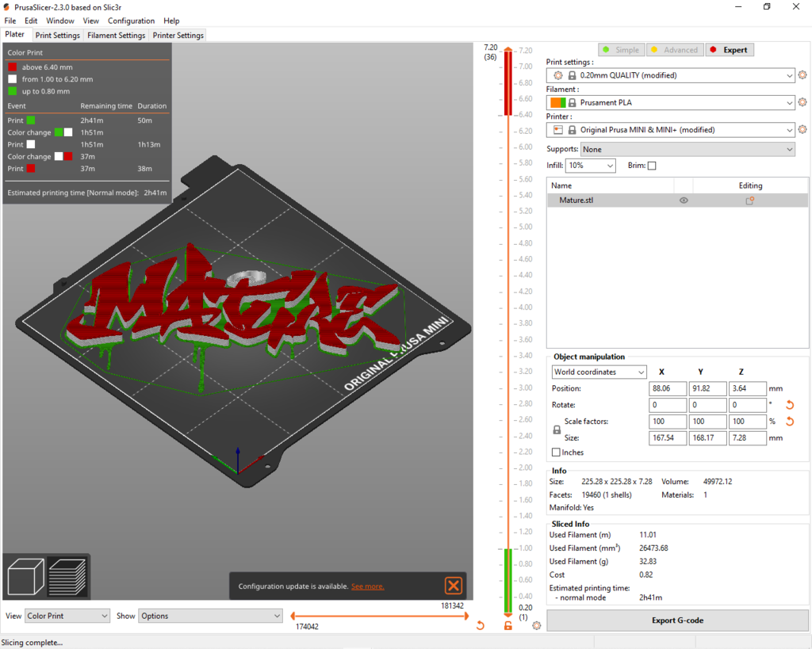The height and width of the screenshot is (649, 812).
Task: Reset rotation with orange arrow
Action: coord(790,405)
